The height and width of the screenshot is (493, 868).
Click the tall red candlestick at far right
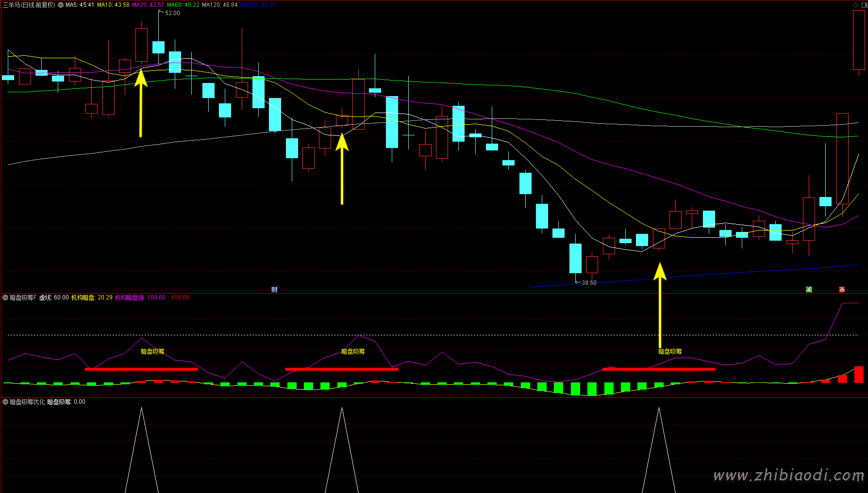coord(842,160)
